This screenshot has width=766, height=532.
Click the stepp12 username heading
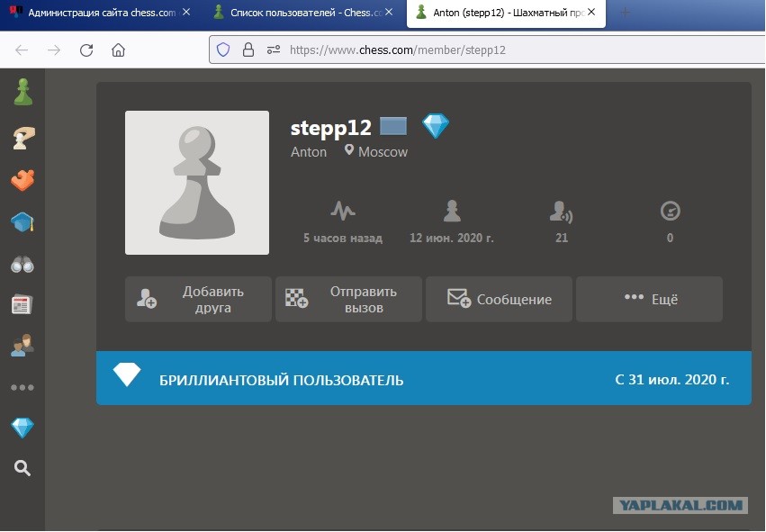330,128
